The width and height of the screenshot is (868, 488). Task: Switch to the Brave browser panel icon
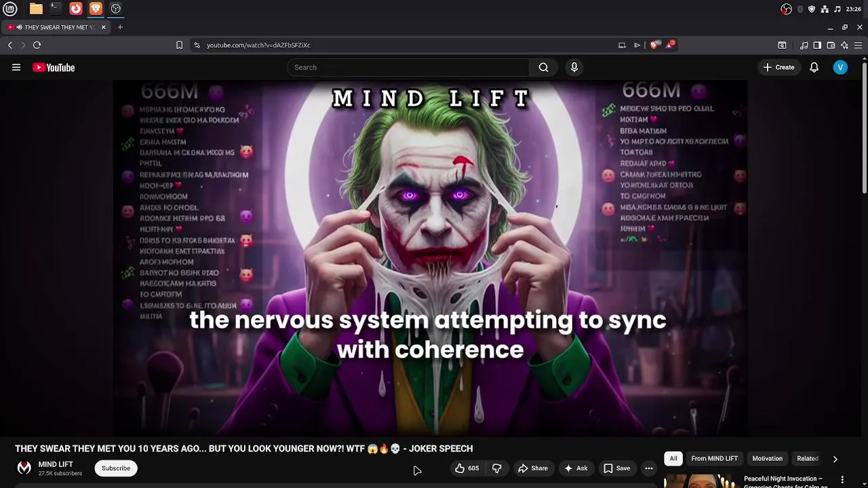click(96, 9)
